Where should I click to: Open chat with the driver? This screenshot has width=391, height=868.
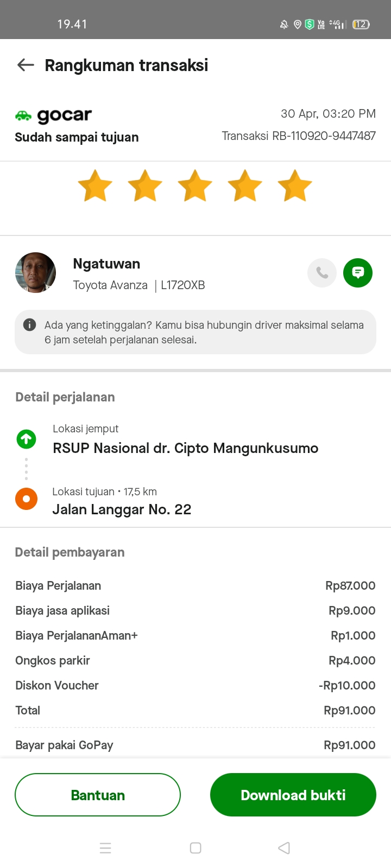(x=358, y=273)
